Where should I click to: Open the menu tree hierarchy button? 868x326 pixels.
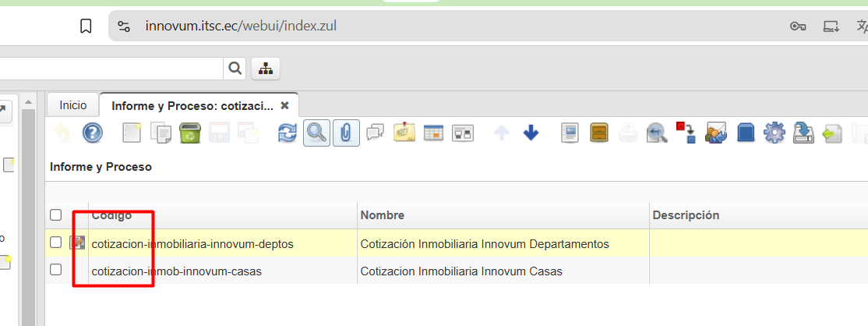pyautogui.click(x=266, y=69)
